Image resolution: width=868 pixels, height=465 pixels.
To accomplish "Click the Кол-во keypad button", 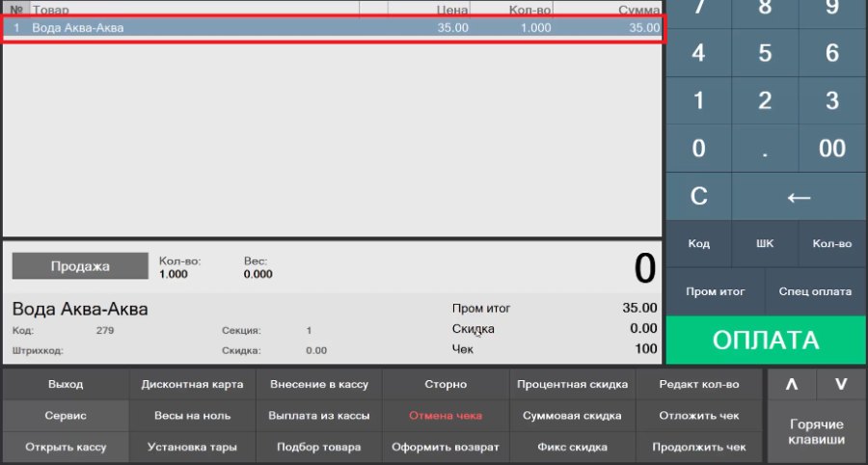I will pos(832,243).
